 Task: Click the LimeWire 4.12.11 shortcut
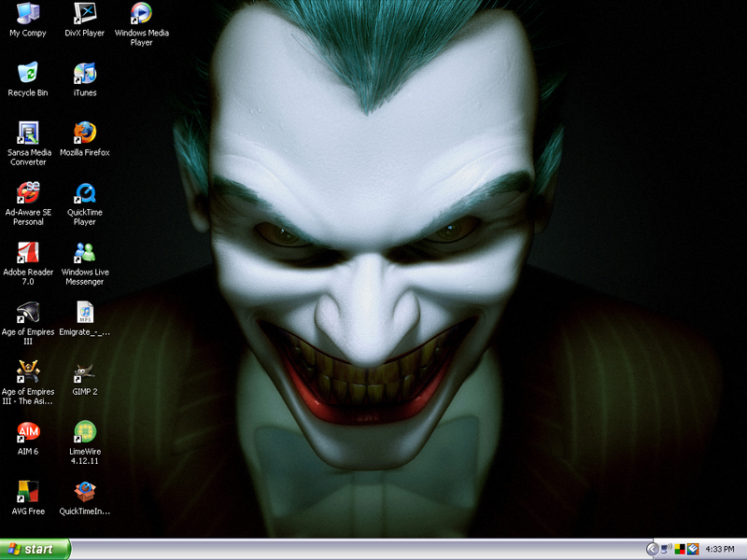click(x=84, y=432)
